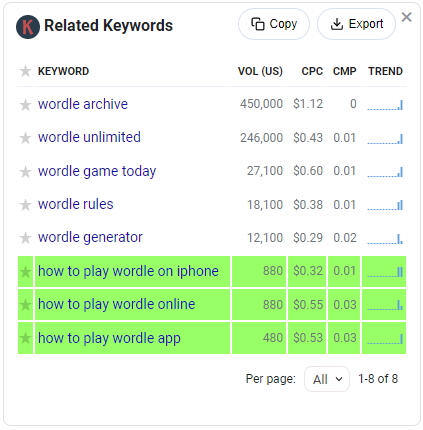Open the 'wordle unlimited' keyword link
423x430 pixels.
pyautogui.click(x=89, y=137)
